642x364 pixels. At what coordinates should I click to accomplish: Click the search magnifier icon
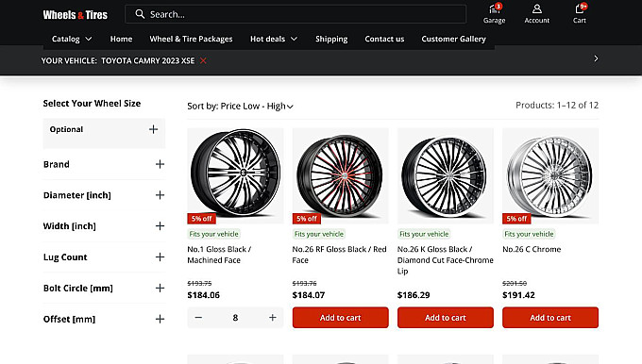(140, 14)
